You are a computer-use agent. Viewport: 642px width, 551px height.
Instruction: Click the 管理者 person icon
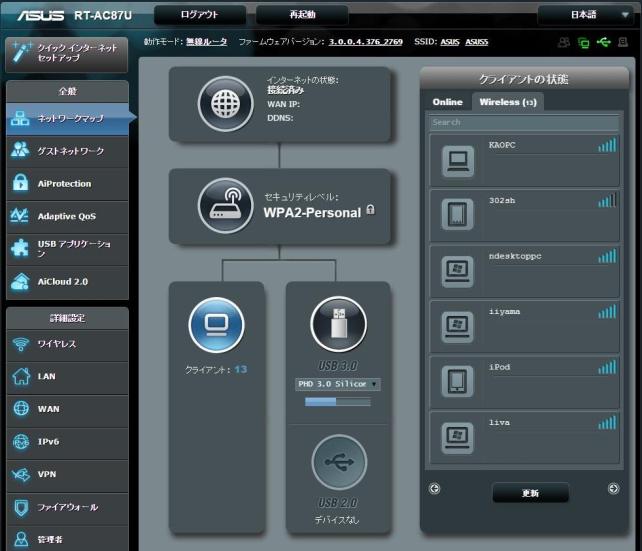tap(21, 539)
